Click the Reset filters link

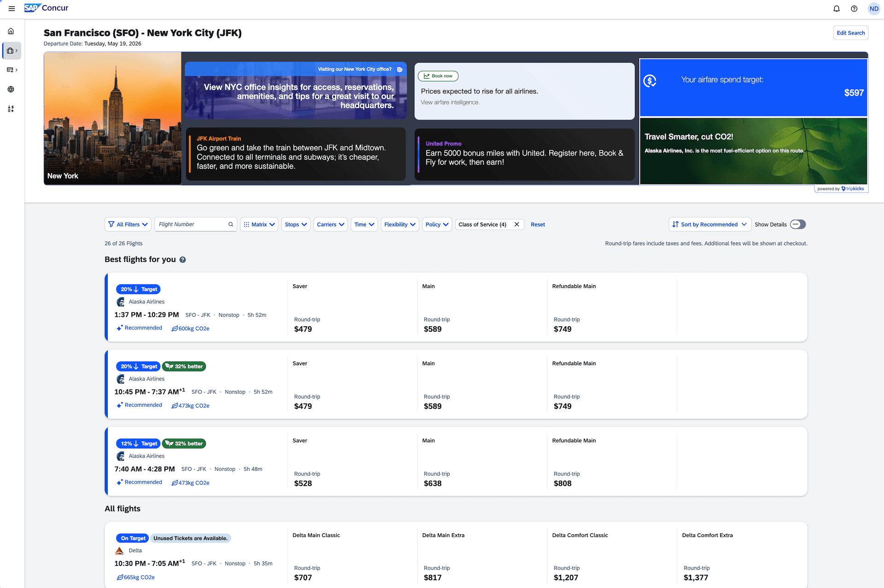click(x=537, y=225)
